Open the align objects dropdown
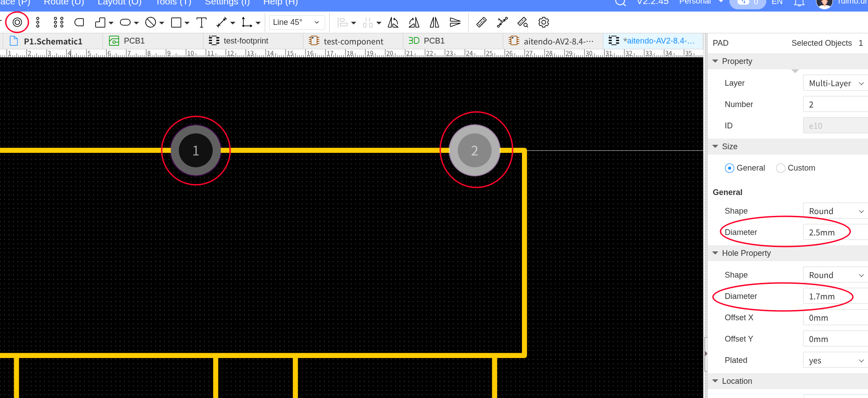 [x=346, y=22]
